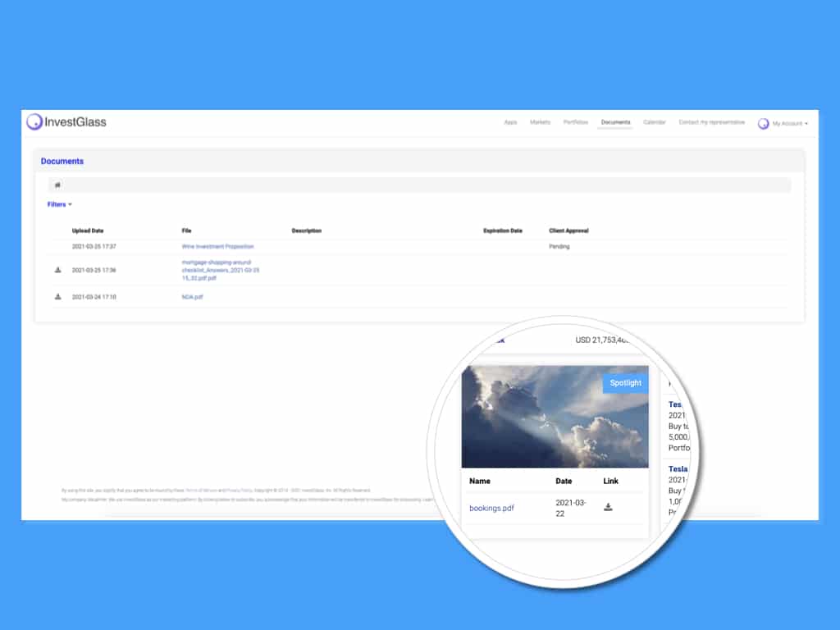
Task: Click the home breadcrumb icon
Action: click(x=58, y=185)
